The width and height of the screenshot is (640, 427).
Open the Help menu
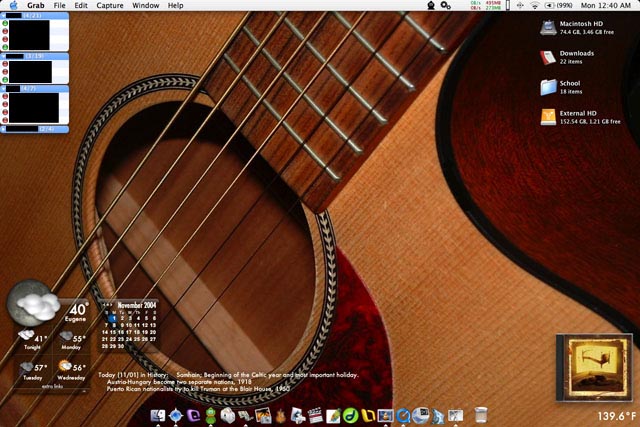[x=176, y=5]
